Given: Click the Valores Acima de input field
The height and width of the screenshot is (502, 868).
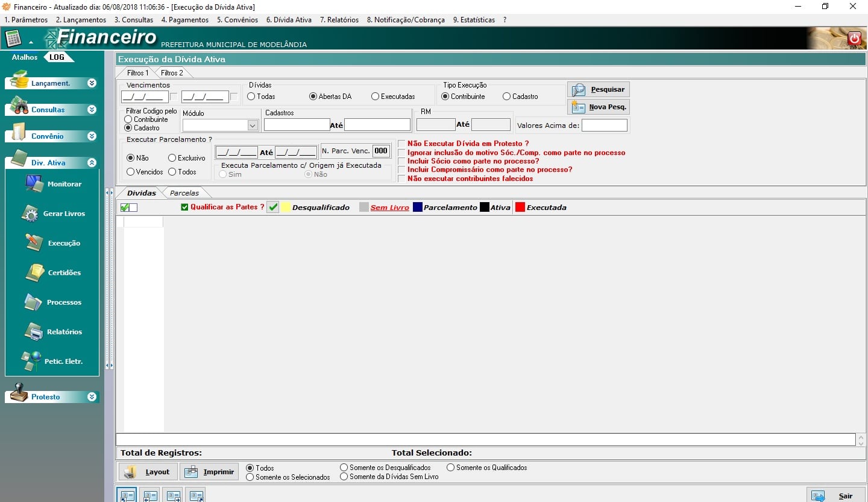Looking at the screenshot, I should pyautogui.click(x=604, y=125).
